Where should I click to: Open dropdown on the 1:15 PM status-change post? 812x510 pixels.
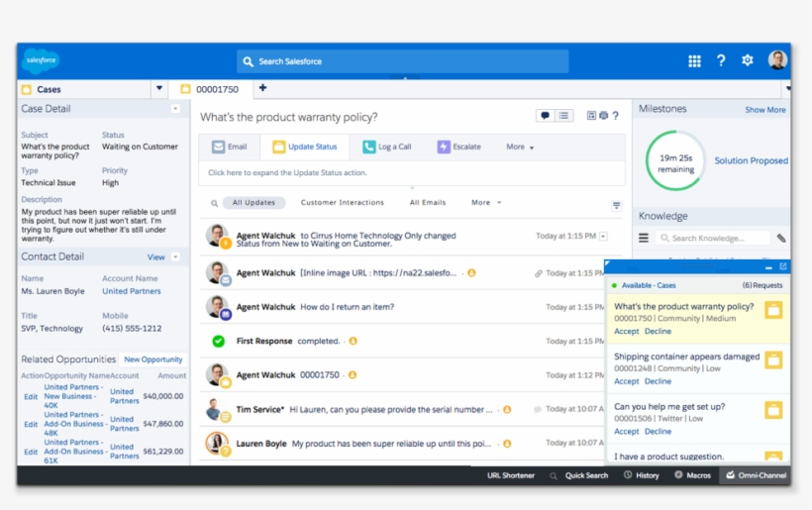pyautogui.click(x=603, y=237)
